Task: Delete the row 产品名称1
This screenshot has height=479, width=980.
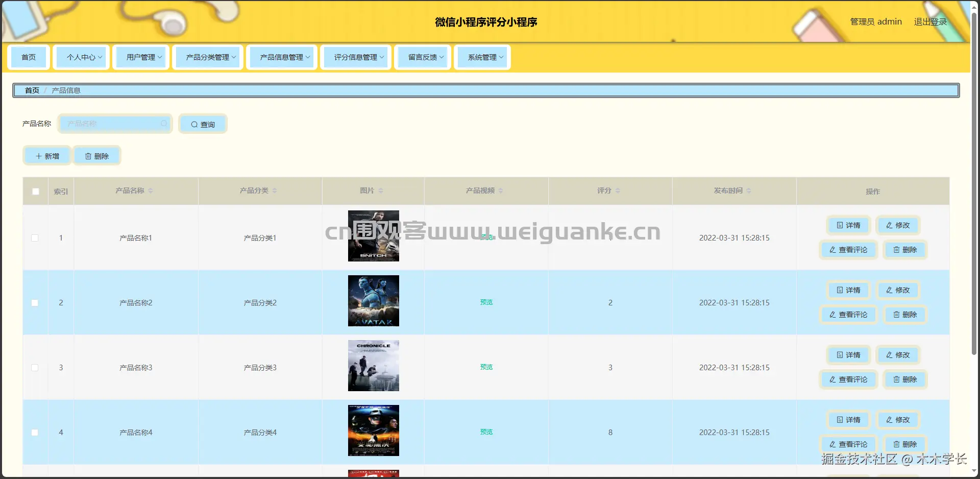Action: click(905, 250)
